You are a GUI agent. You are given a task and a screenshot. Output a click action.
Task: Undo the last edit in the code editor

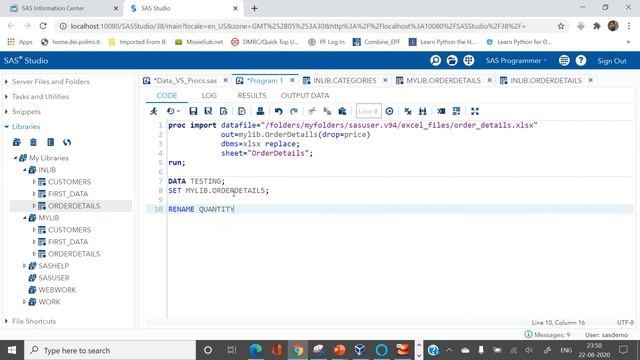pyautogui.click(x=278, y=111)
